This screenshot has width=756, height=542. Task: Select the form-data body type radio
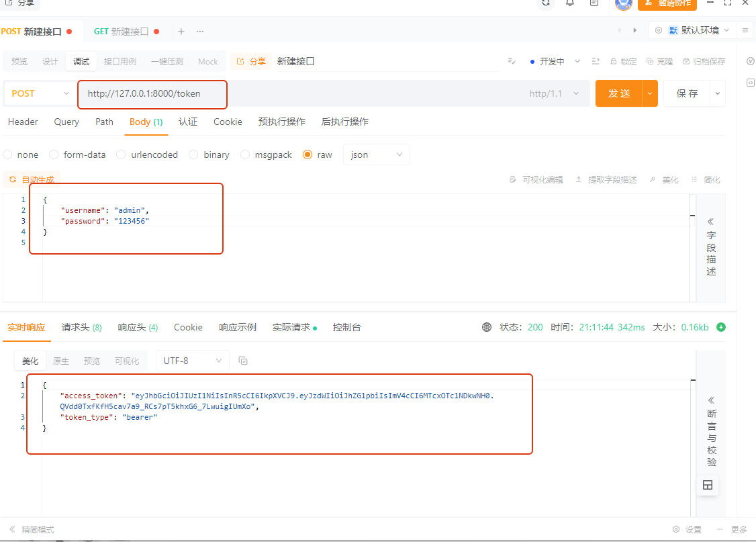click(54, 154)
